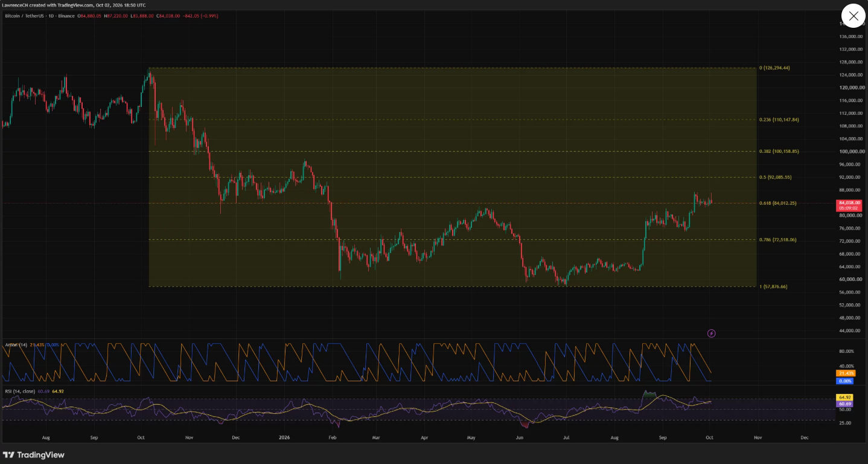This screenshot has width=868, height=464.
Task: Click the Dec label at right end of time axis
Action: pos(805,436)
